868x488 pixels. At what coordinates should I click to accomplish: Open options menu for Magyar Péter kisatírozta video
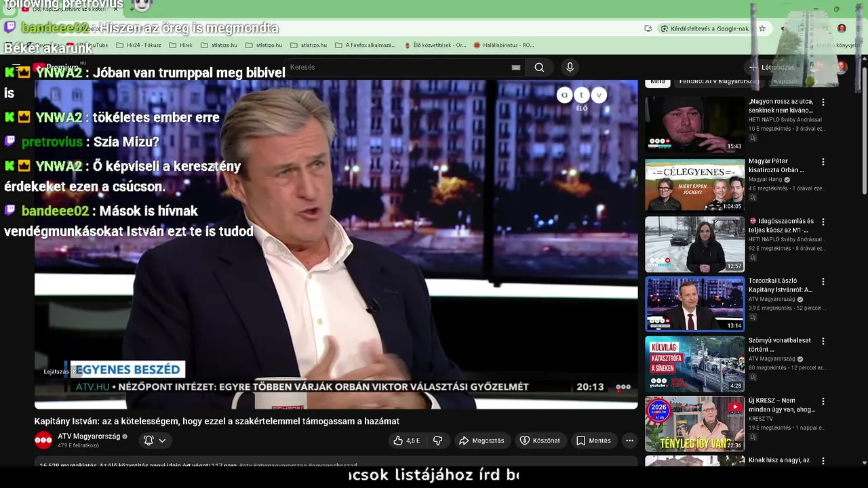[x=823, y=162]
